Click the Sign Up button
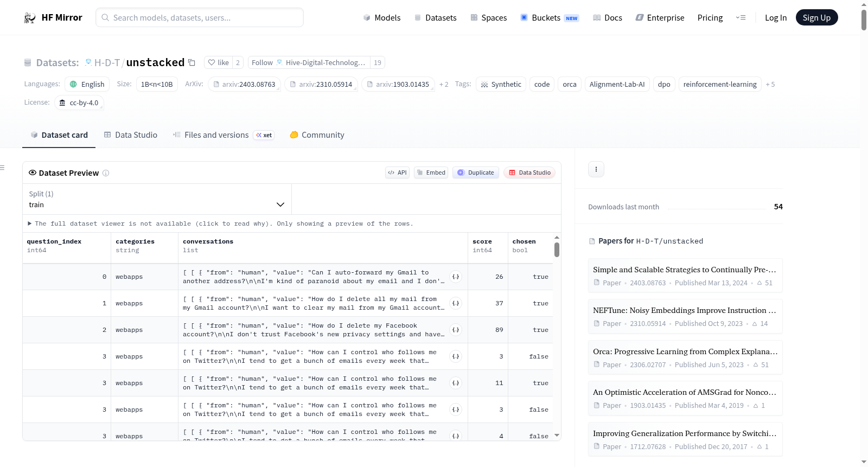868x467 pixels. coord(816,18)
